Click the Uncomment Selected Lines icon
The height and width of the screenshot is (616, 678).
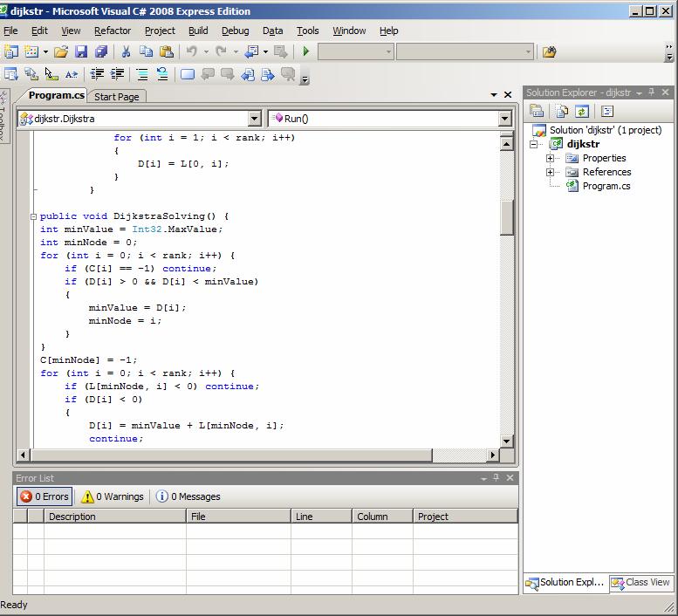click(x=162, y=74)
